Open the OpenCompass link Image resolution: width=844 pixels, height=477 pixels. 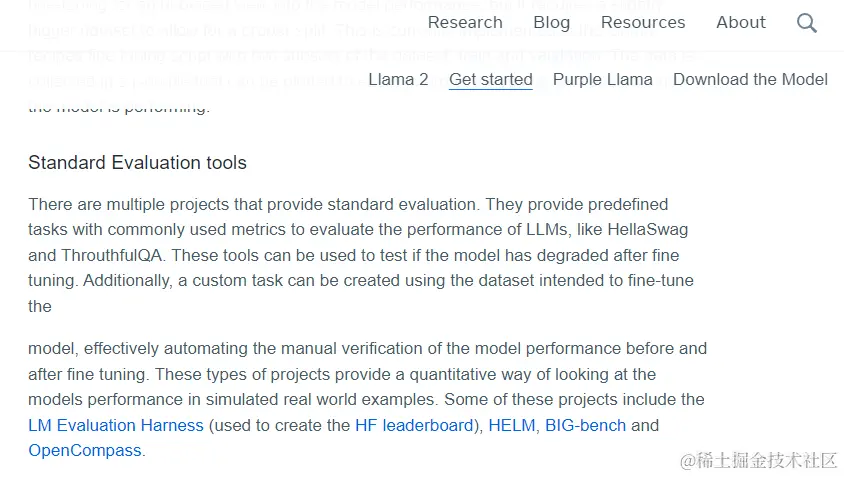tap(85, 450)
